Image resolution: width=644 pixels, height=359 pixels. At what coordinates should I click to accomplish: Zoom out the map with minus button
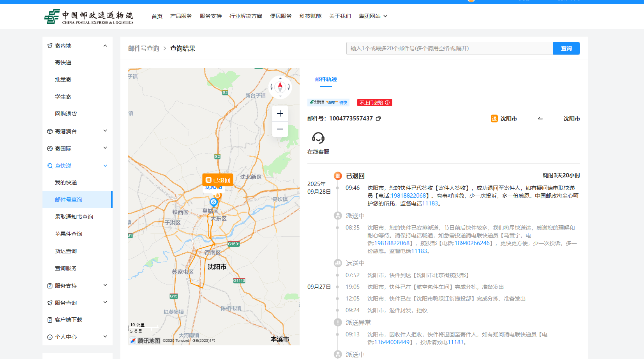tap(280, 129)
